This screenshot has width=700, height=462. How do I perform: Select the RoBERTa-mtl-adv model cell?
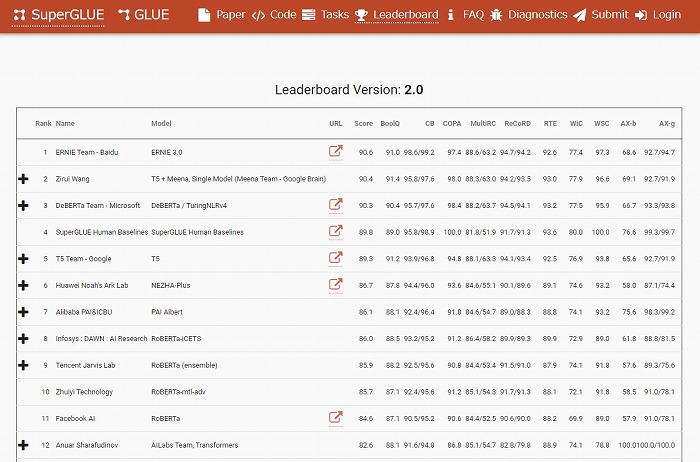178,392
